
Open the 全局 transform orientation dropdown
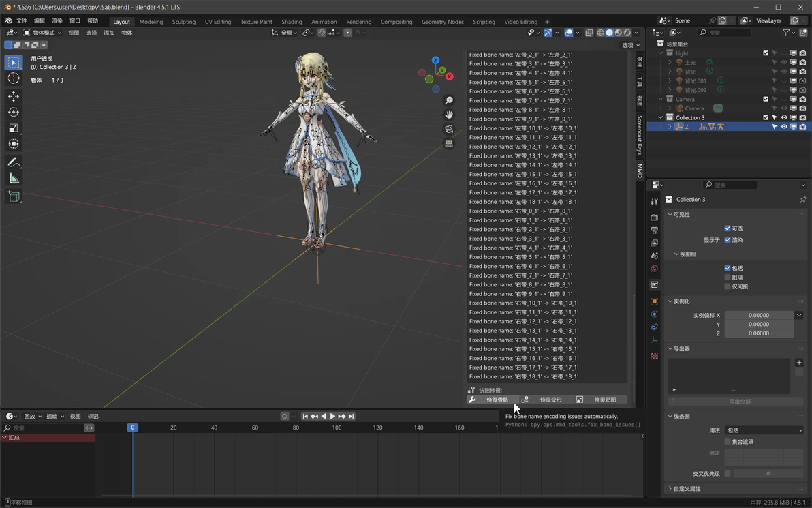click(x=285, y=33)
